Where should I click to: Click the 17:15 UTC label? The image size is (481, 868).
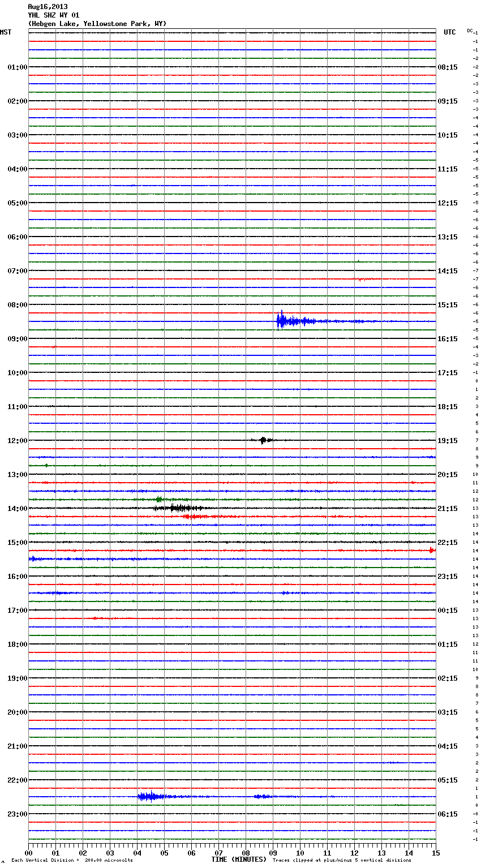click(448, 373)
